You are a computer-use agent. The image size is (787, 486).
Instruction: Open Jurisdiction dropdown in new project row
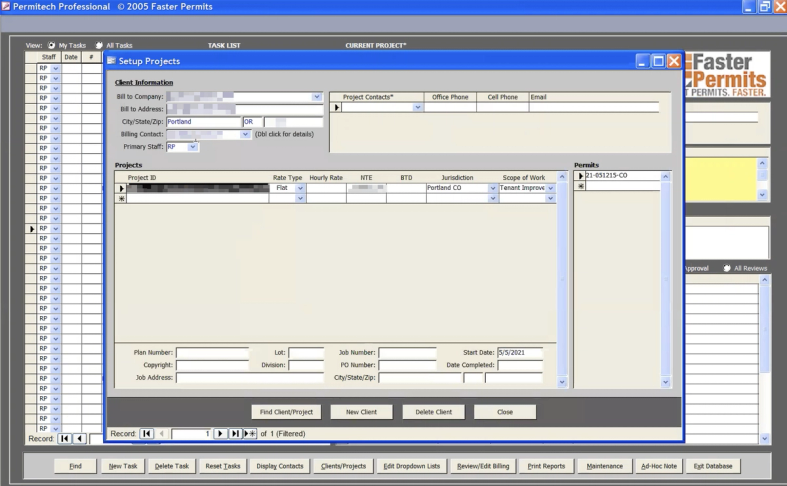point(492,198)
